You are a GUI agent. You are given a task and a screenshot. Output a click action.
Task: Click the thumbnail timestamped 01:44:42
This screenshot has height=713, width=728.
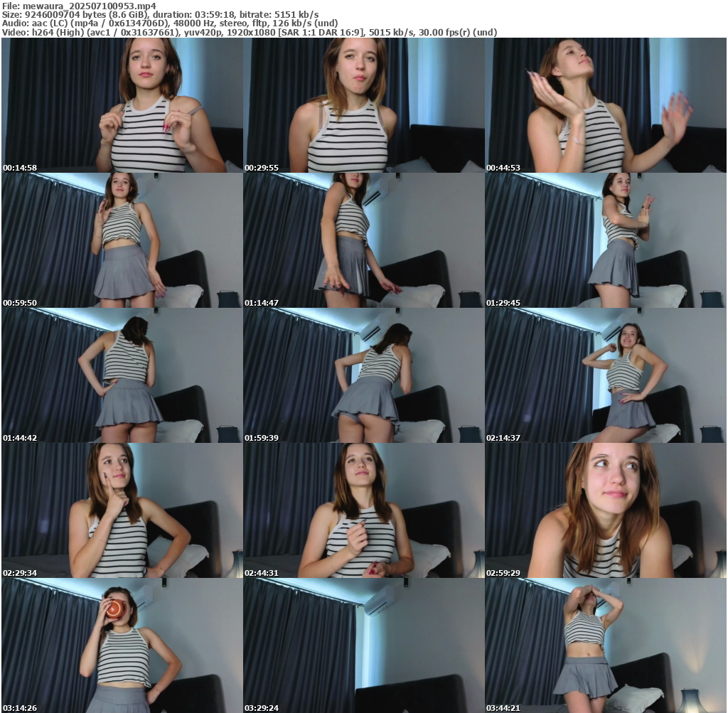point(122,375)
